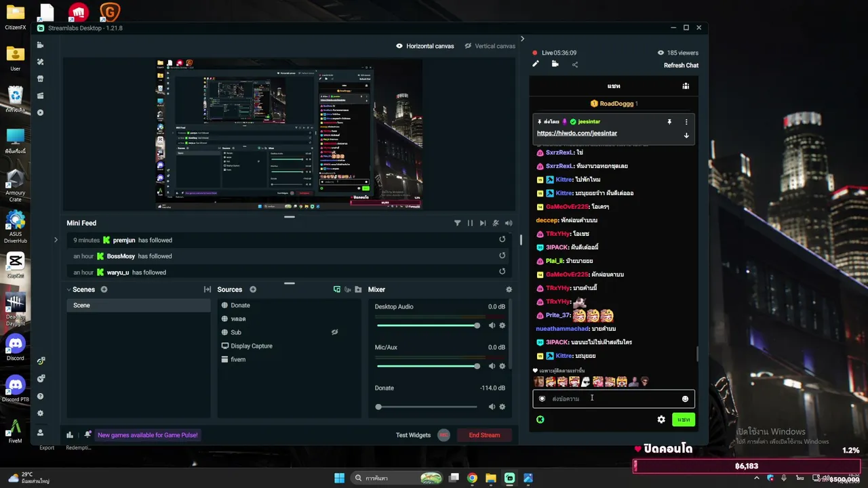
Task: Mute Desktop Audio speaker icon
Action: (x=492, y=325)
